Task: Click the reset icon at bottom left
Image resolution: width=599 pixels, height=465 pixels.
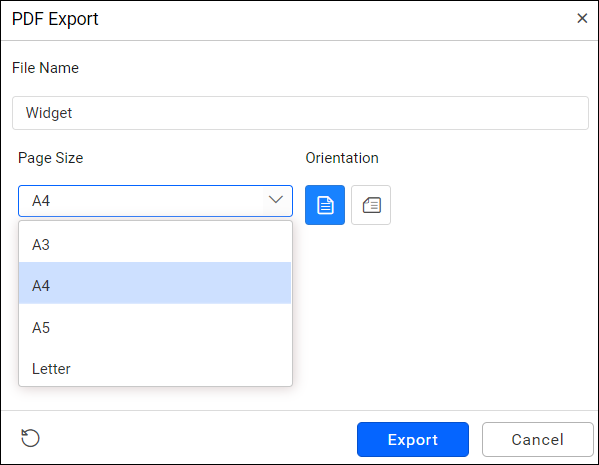Action: 30,438
